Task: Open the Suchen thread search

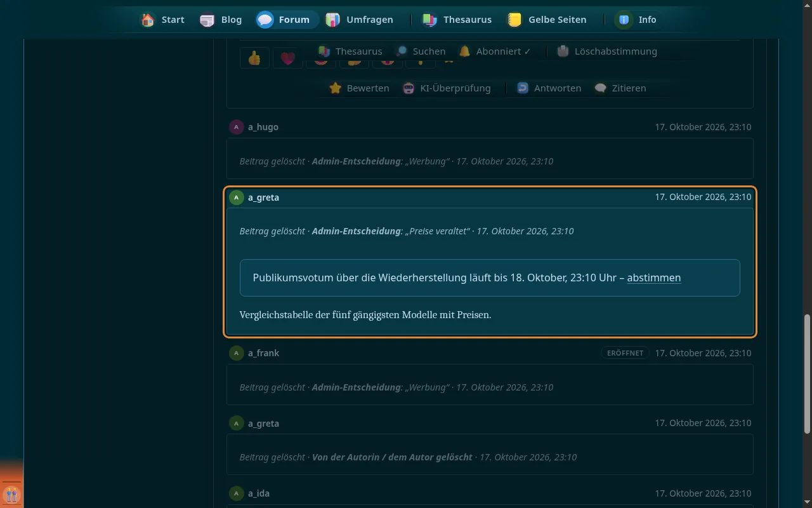Action: (x=420, y=51)
